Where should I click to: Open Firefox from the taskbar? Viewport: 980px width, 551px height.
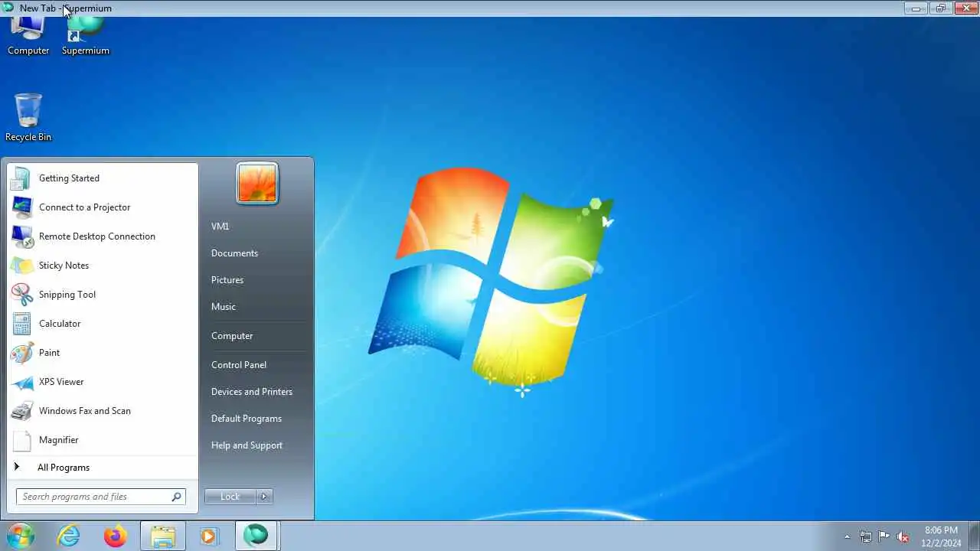coord(116,536)
